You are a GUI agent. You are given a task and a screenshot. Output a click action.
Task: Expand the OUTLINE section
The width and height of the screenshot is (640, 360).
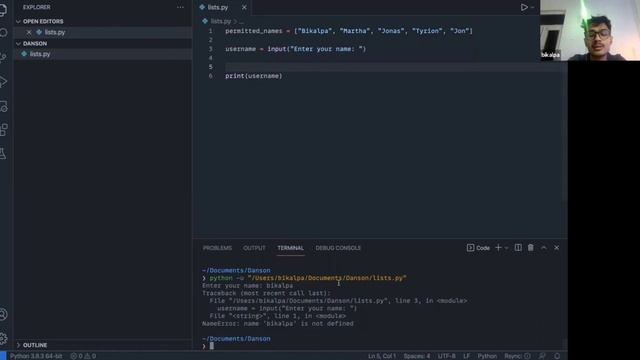[35, 345]
